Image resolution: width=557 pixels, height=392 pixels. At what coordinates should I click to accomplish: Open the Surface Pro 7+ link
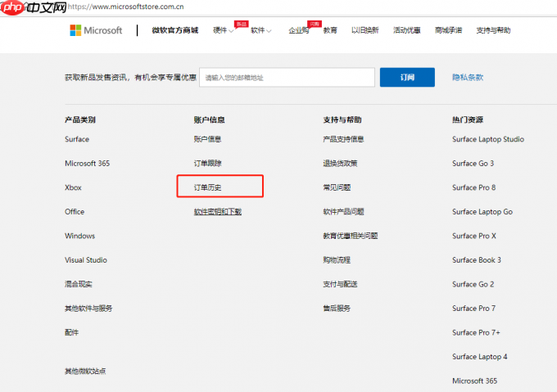point(476,332)
